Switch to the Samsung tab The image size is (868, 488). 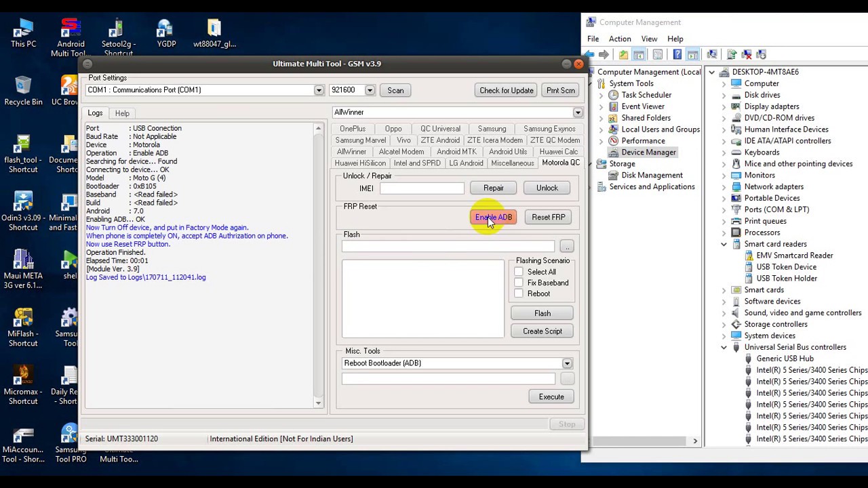[492, 129]
